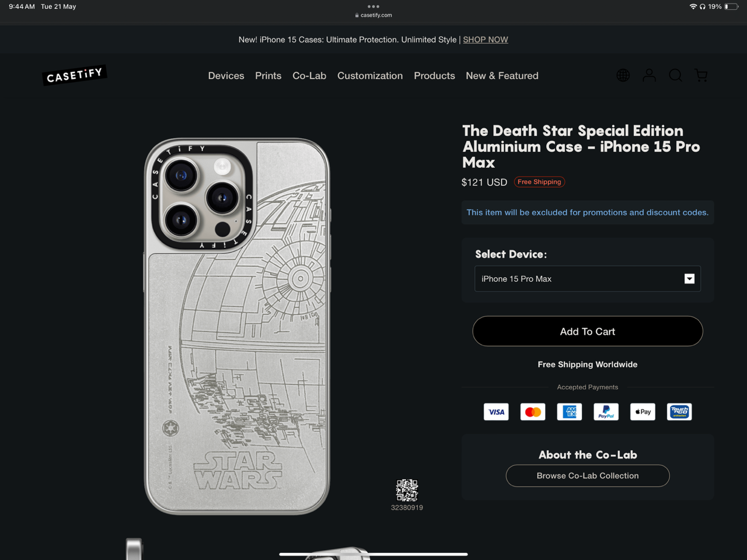Open the Co-Lab navigation menu
The width and height of the screenshot is (747, 560).
[x=309, y=76]
